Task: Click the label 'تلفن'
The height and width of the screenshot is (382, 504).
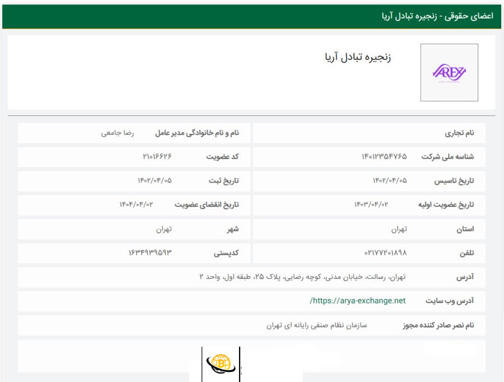Action: click(467, 253)
